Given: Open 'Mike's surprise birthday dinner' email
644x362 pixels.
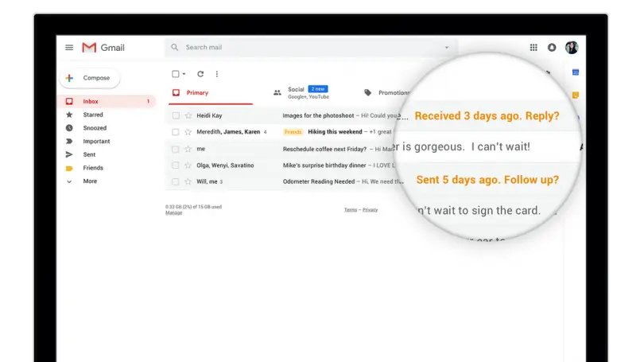Looking at the screenshot, I should (x=324, y=165).
